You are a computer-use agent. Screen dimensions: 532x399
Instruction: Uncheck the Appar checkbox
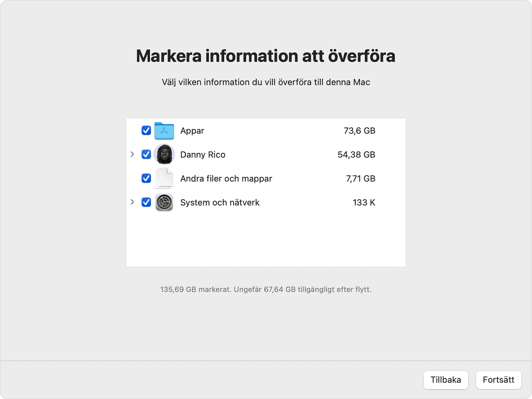[146, 131]
